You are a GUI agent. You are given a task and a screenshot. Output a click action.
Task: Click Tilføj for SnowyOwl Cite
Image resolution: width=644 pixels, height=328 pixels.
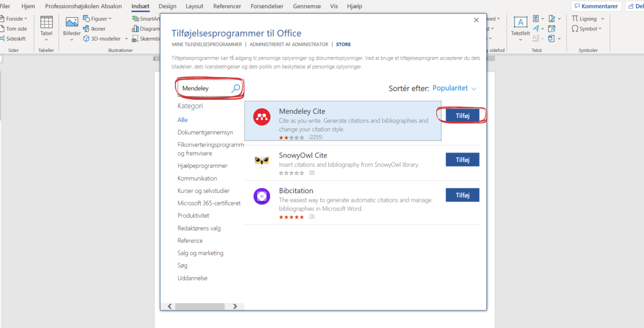[x=462, y=160]
